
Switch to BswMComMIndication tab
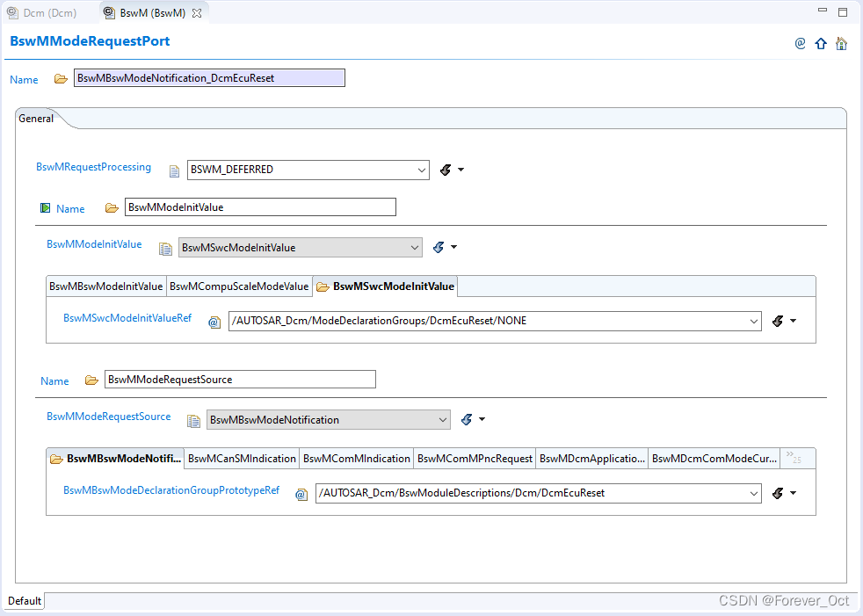click(357, 459)
